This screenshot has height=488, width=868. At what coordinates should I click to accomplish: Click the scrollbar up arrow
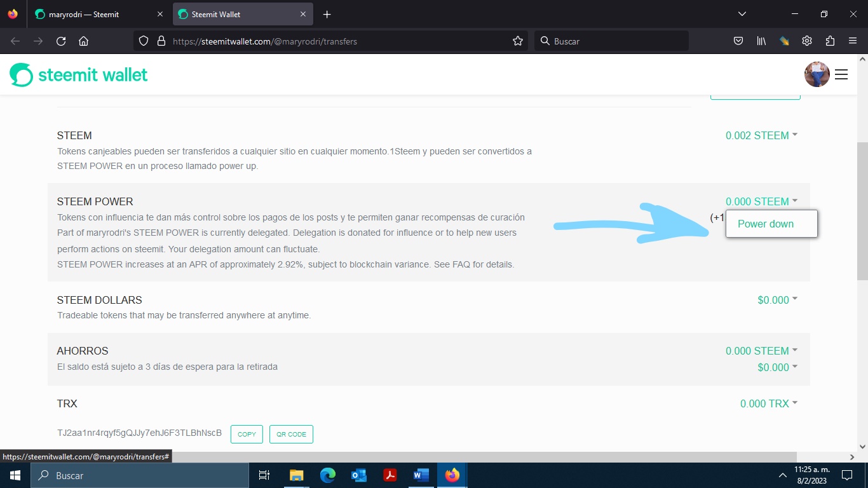(862, 59)
